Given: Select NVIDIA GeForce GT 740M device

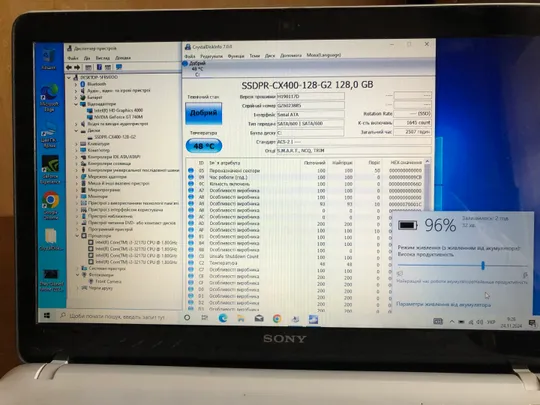Looking at the screenshot, I should tap(115, 117).
